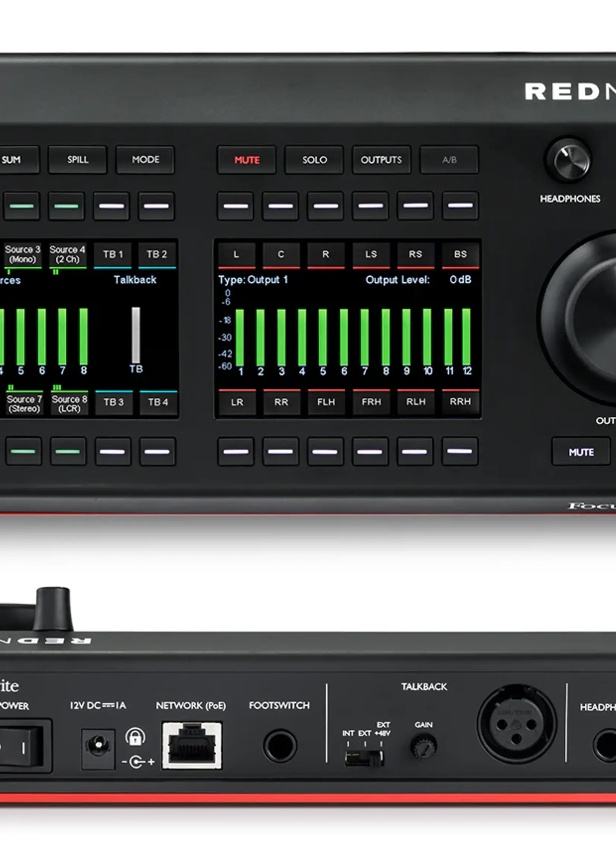Select the Source 4 (2 Ch) screen tile

[67, 255]
